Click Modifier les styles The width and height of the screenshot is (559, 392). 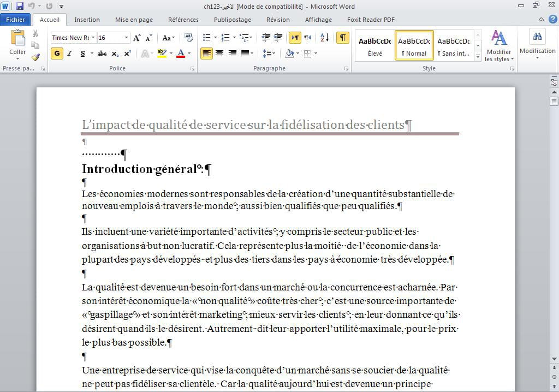click(x=499, y=45)
